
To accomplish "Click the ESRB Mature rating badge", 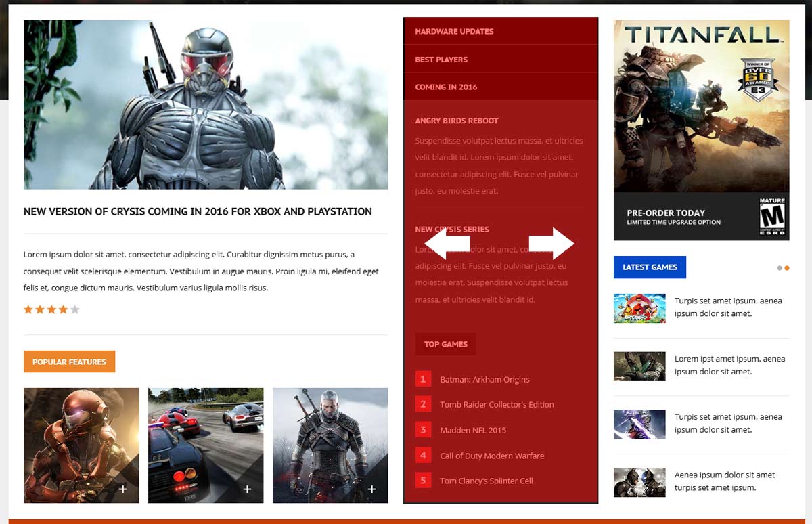I will pos(772,217).
